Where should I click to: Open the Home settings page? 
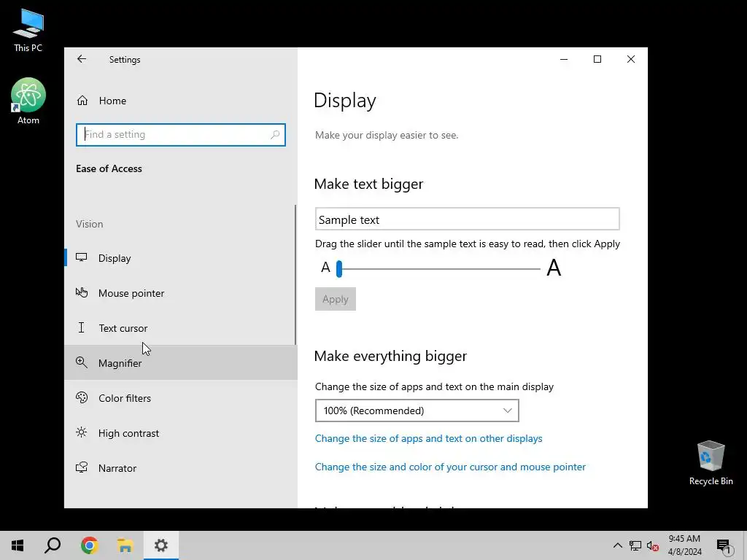[x=181, y=101]
